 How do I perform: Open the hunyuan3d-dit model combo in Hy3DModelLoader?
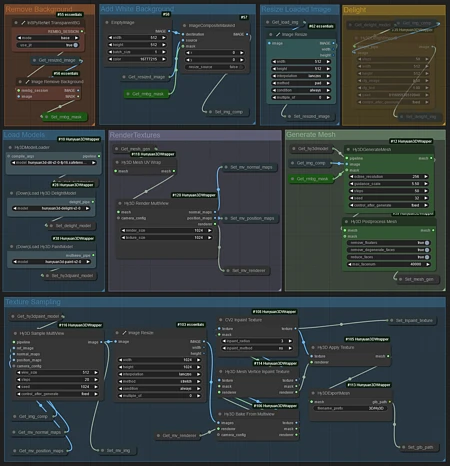coord(54,163)
